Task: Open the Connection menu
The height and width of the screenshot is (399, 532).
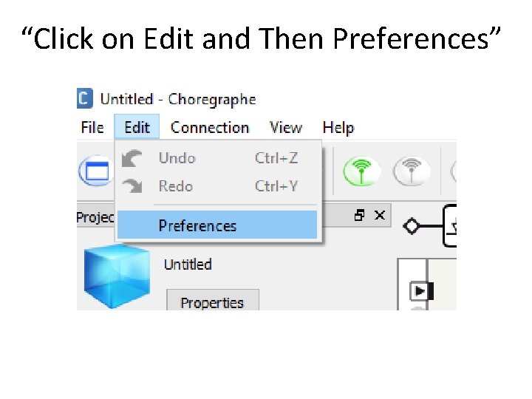Action: [x=210, y=128]
